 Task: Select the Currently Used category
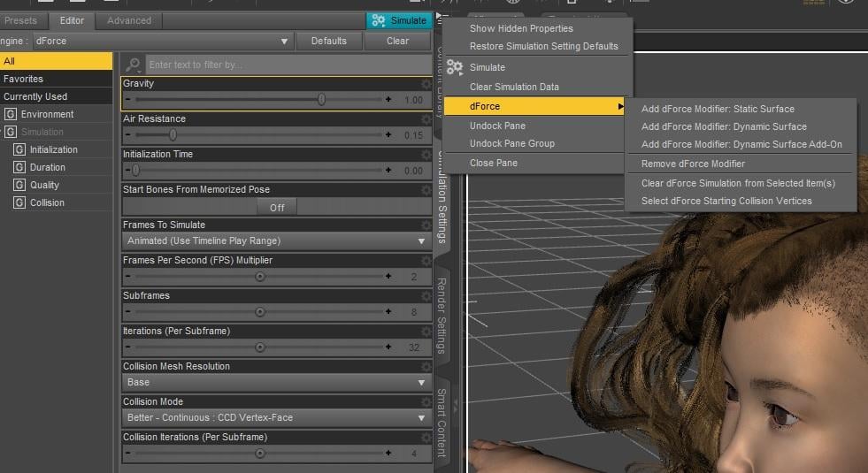tap(56, 97)
